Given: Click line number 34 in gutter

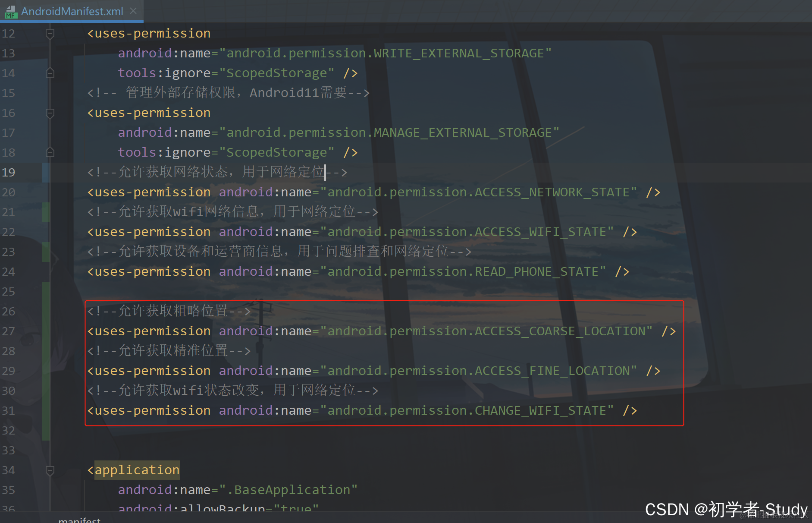Looking at the screenshot, I should (9, 470).
